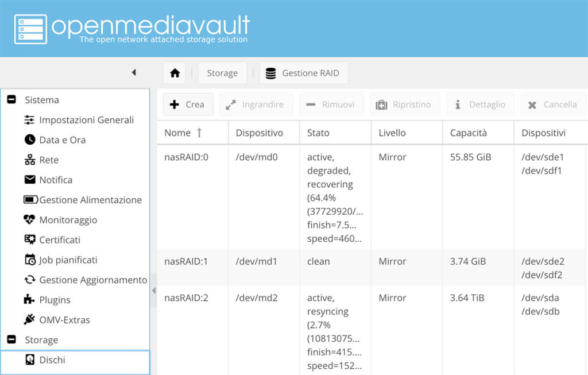This screenshot has height=375, width=588.
Task: Open Impostazioni Generali settings icon
Action: [x=29, y=120]
